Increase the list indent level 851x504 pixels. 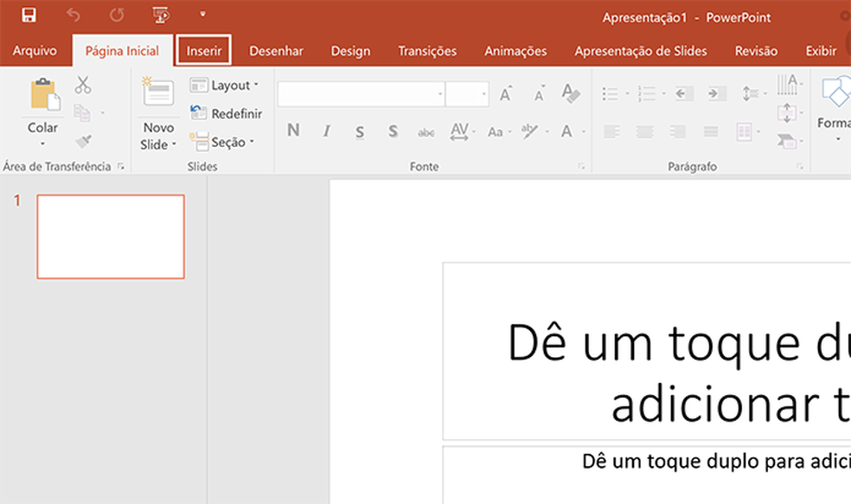(717, 94)
